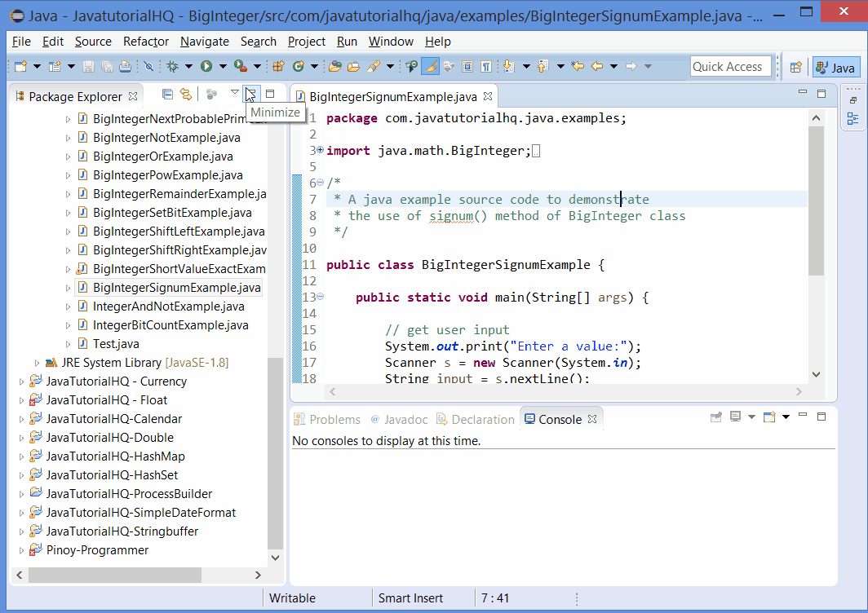Toggle Link with Editor in Package Explorer
Image resolution: width=868 pixels, height=613 pixels.
coord(185,93)
